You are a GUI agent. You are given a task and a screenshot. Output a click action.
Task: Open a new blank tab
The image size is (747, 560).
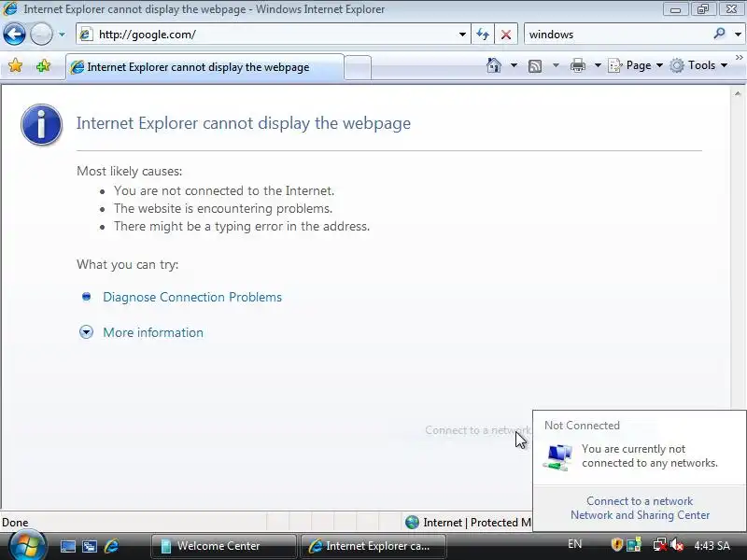[358, 67]
